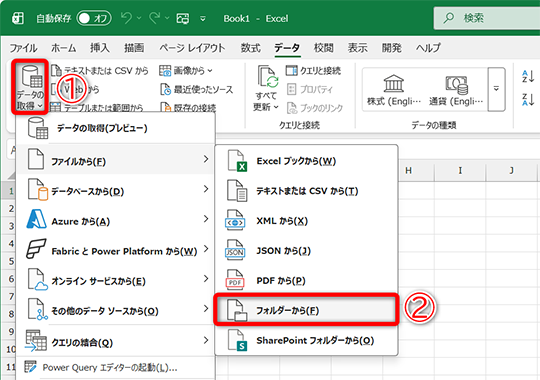Toggle the AutoSave switch
The height and width of the screenshot is (380, 540).
click(x=94, y=18)
